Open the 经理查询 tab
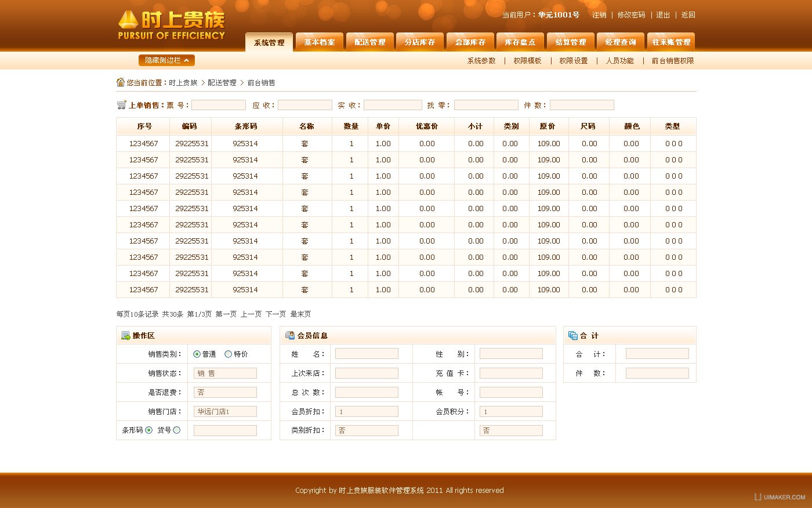The width and height of the screenshot is (812, 508). click(x=621, y=42)
